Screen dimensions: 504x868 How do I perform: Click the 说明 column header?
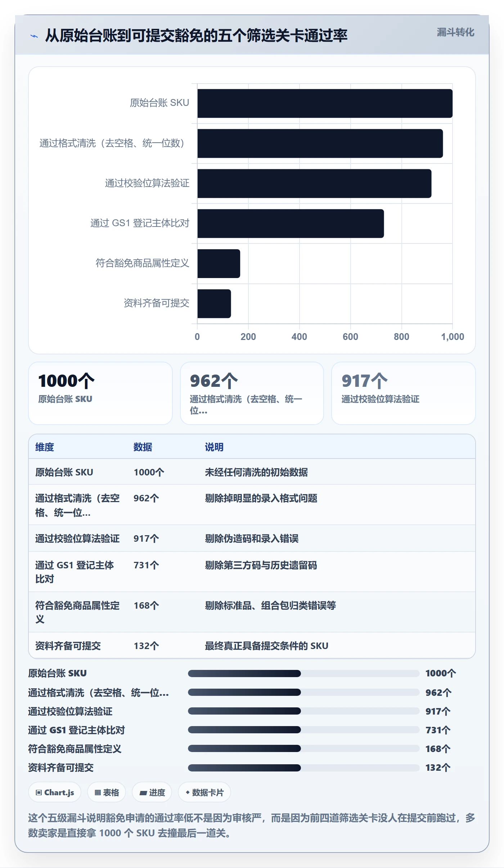(214, 447)
